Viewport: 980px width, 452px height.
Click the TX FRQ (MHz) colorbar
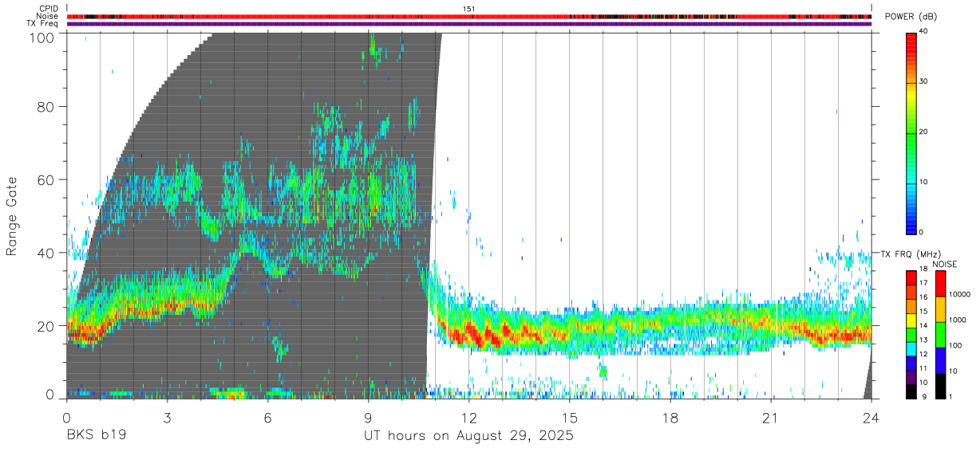[x=911, y=334]
